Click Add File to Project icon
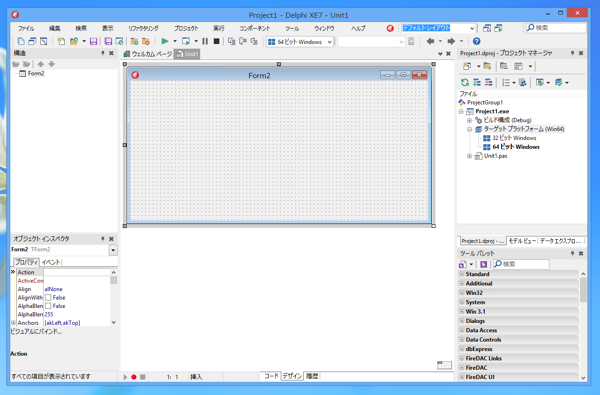Image resolution: width=600 pixels, height=395 pixels. 134,41
